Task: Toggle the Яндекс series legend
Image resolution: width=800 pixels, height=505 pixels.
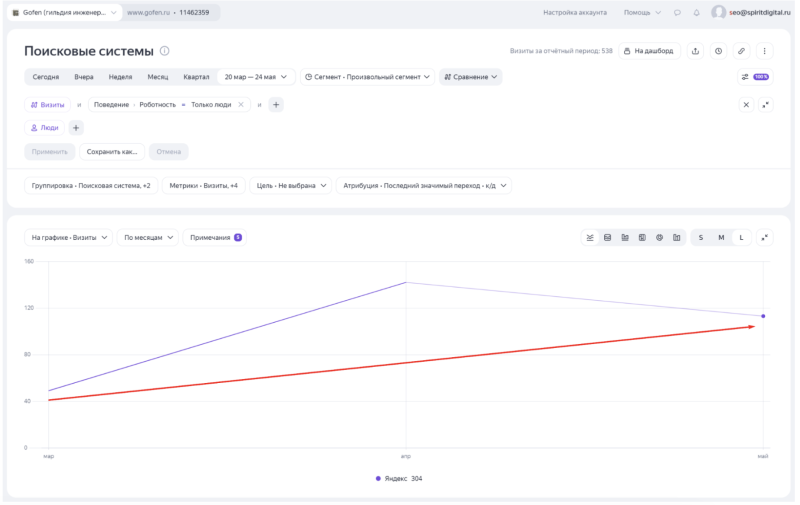Action: (399, 479)
